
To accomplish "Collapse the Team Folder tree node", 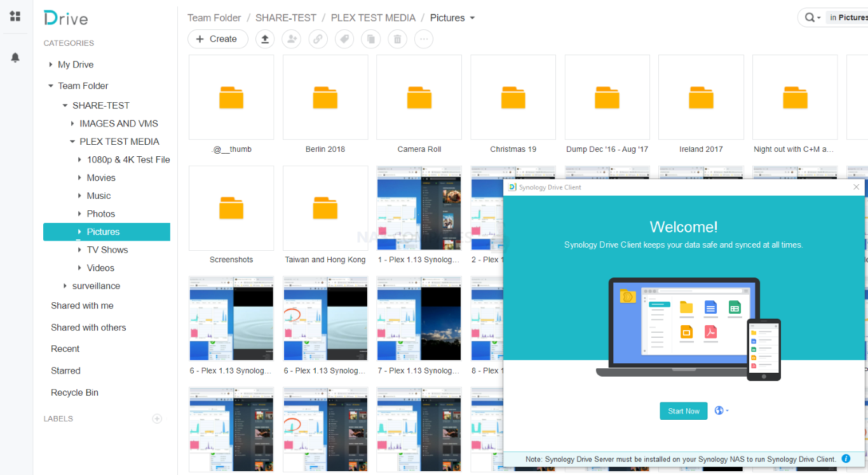I will click(51, 86).
